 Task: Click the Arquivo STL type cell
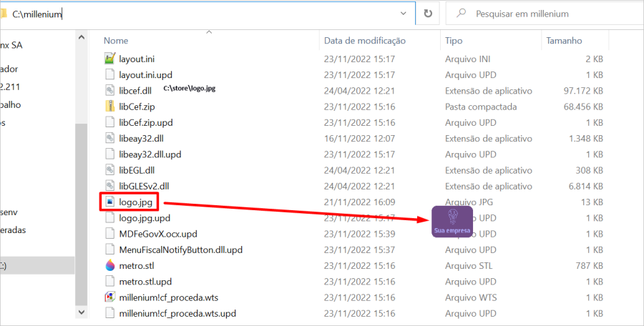(x=469, y=266)
